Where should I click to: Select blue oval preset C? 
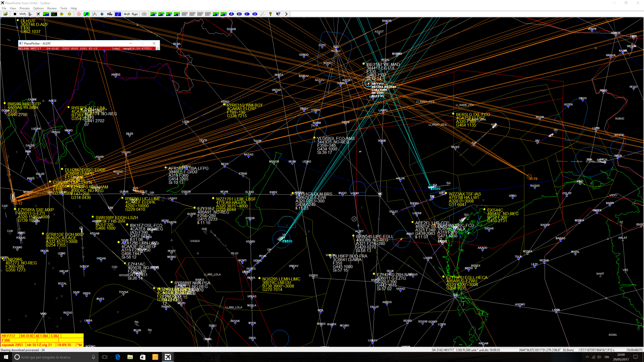247,14
